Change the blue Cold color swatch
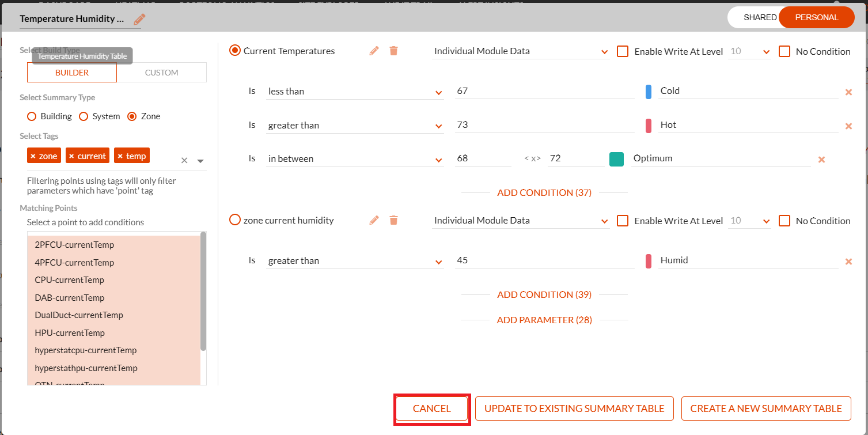 649,92
